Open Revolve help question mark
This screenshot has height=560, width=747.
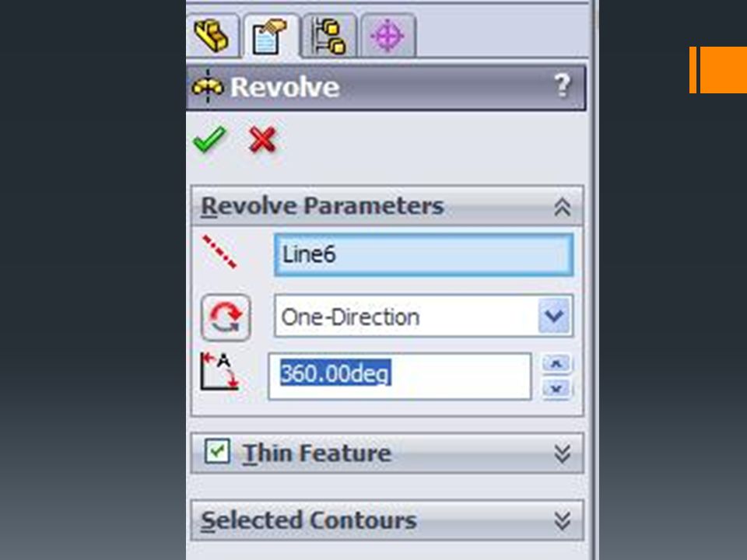click(563, 86)
